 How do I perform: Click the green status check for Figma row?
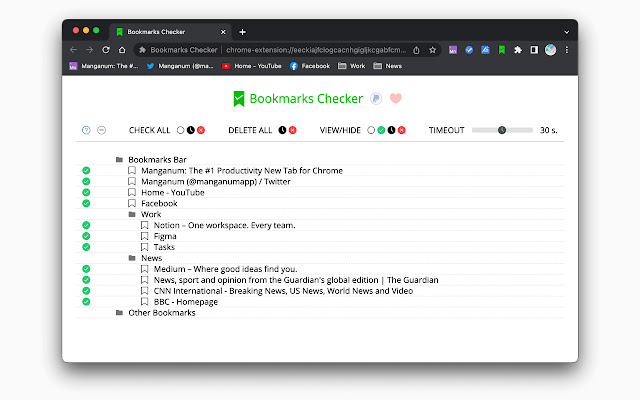[x=86, y=236]
